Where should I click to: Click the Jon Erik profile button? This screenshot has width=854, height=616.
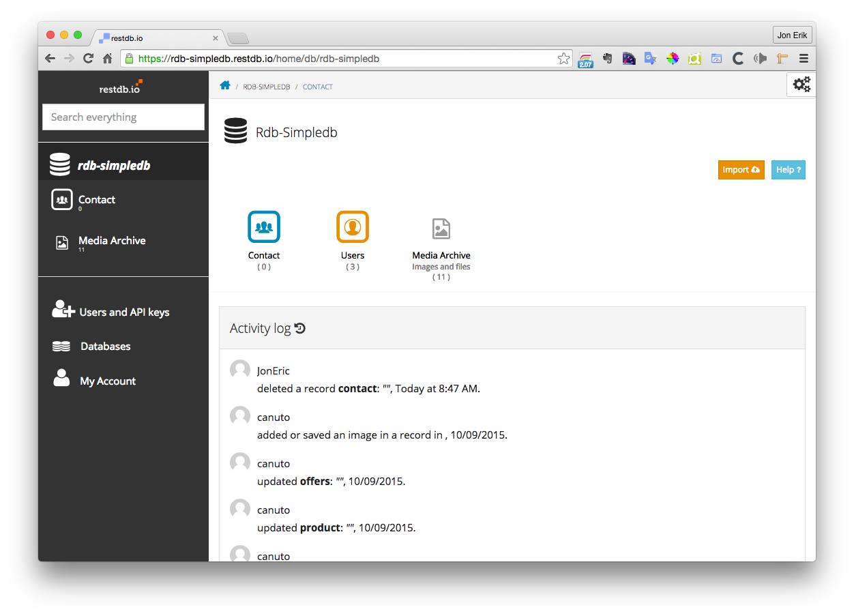coord(792,35)
